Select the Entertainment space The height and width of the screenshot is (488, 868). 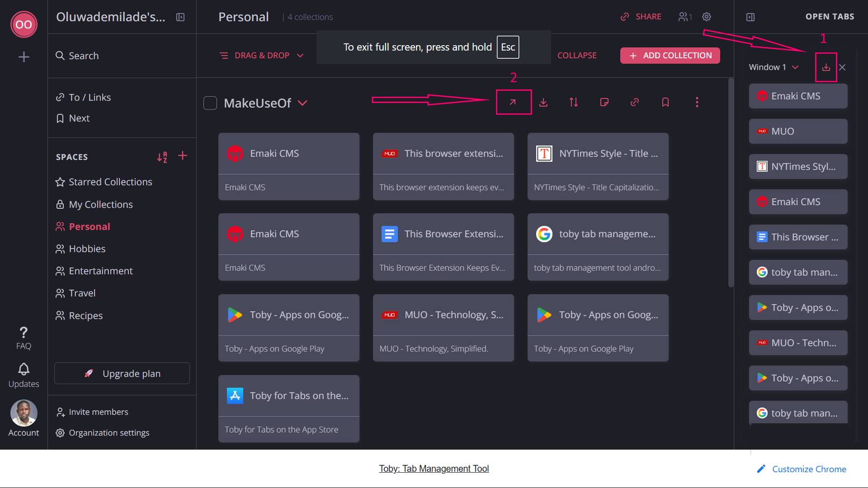click(94, 271)
